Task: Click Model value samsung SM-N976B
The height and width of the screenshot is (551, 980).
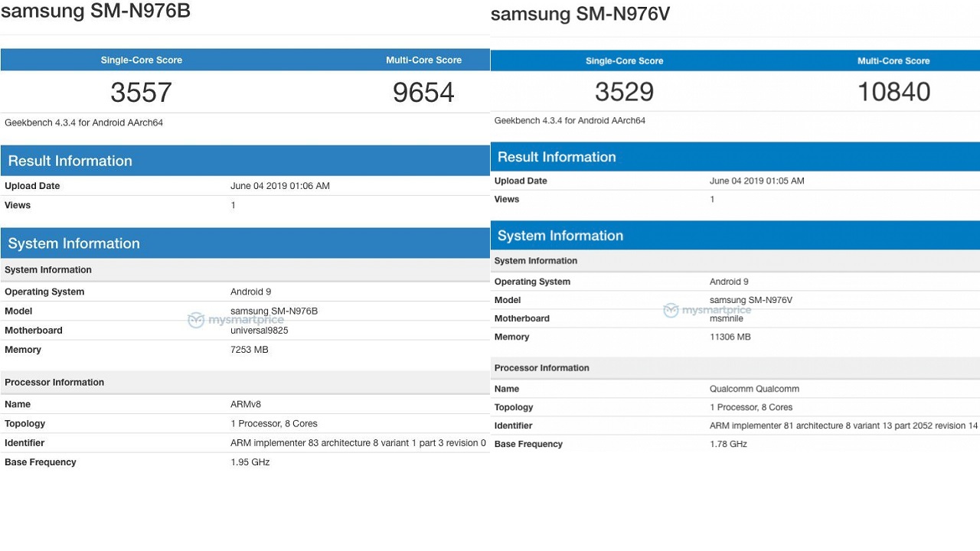Action: click(274, 311)
